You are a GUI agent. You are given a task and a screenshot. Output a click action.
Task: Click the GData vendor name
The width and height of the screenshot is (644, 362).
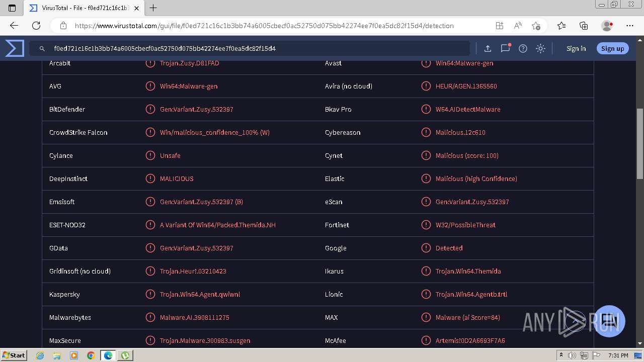pyautogui.click(x=58, y=248)
